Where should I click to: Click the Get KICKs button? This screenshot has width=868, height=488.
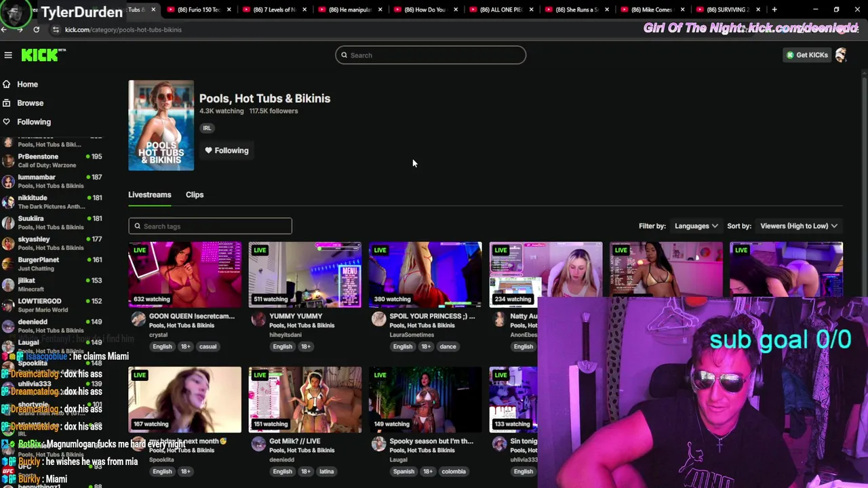807,55
